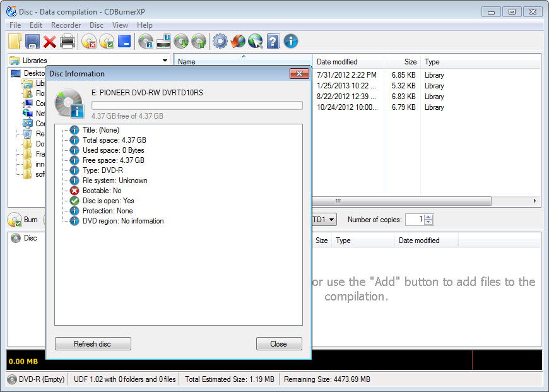
Task: Select 'DVD region: No information' entry
Action: point(123,221)
